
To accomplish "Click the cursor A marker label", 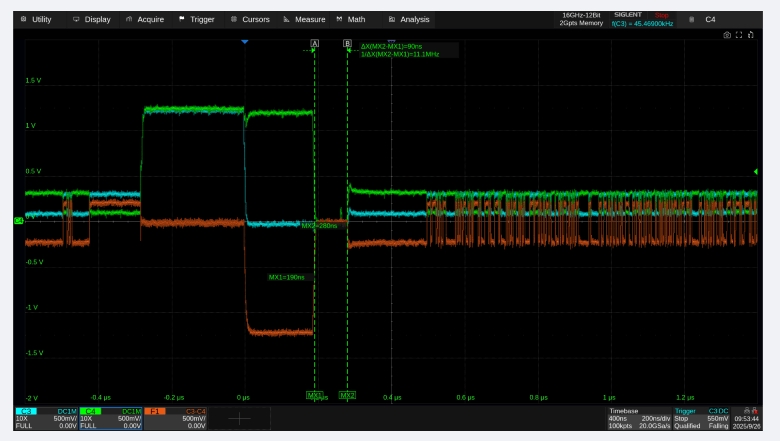I will tap(315, 44).
